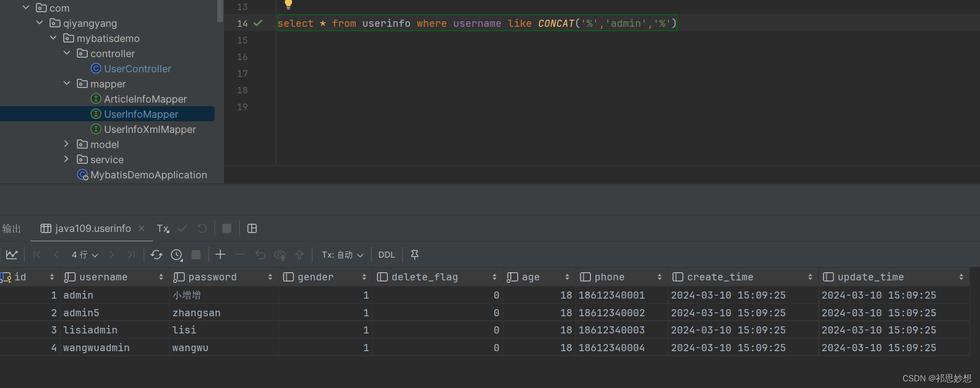This screenshot has height=388, width=980.
Task: Select the password cell '小增增'
Action: pyautogui.click(x=224, y=295)
